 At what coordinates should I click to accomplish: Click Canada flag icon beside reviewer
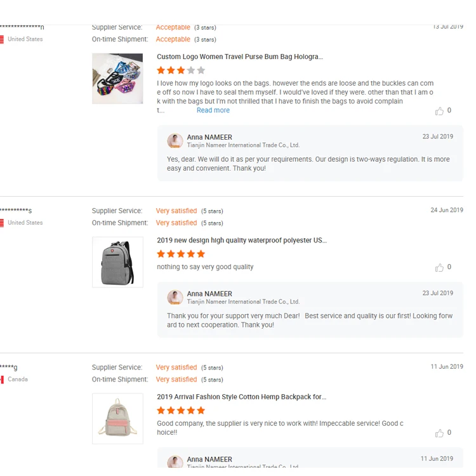[x=2, y=380]
